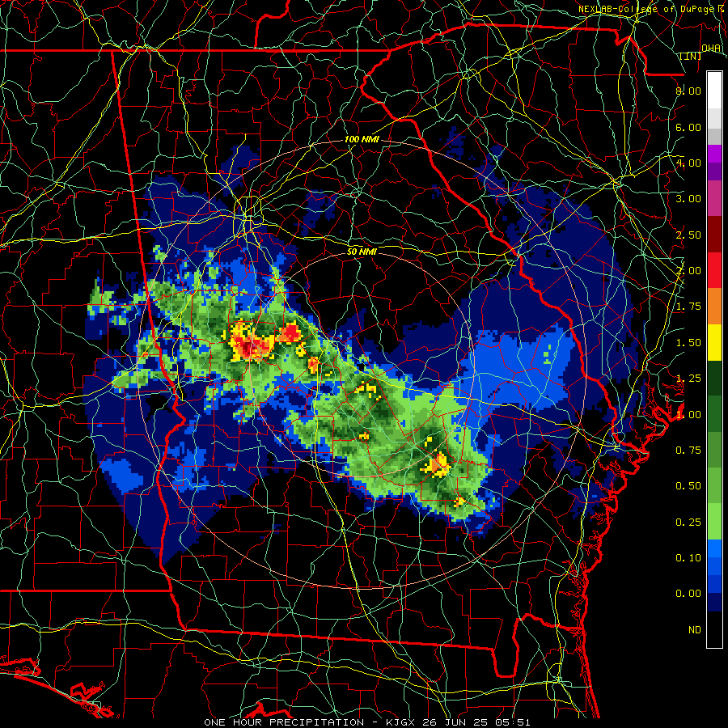This screenshot has width=728, height=728.
Task: Click the 0.75 legend value
Action: [x=688, y=451]
